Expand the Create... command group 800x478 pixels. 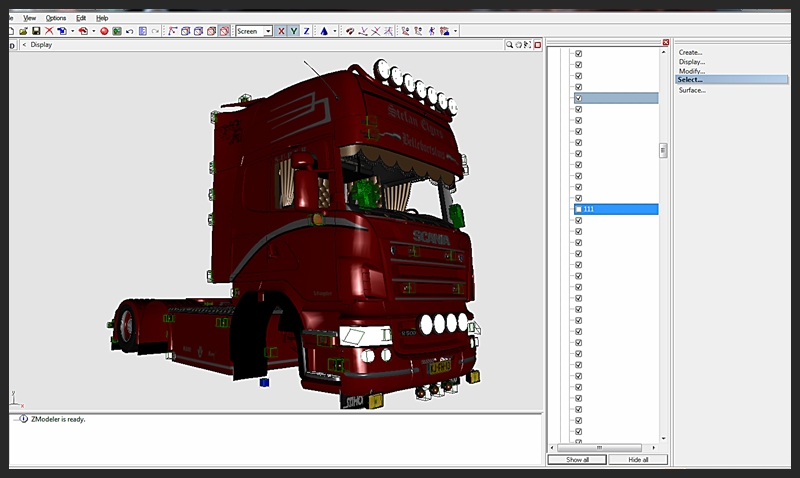691,52
